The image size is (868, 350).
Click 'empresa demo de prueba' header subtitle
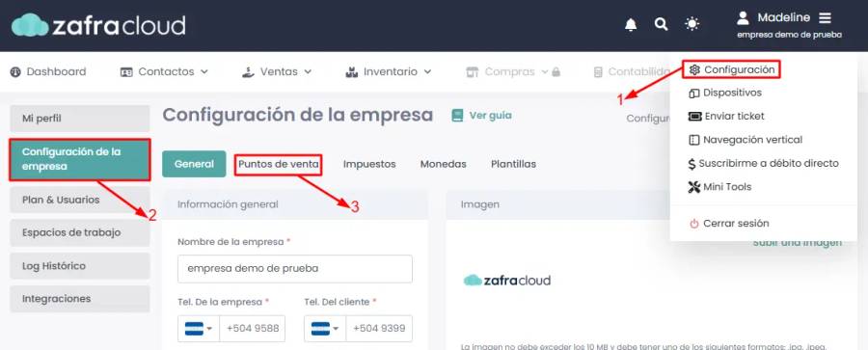pyautogui.click(x=789, y=35)
